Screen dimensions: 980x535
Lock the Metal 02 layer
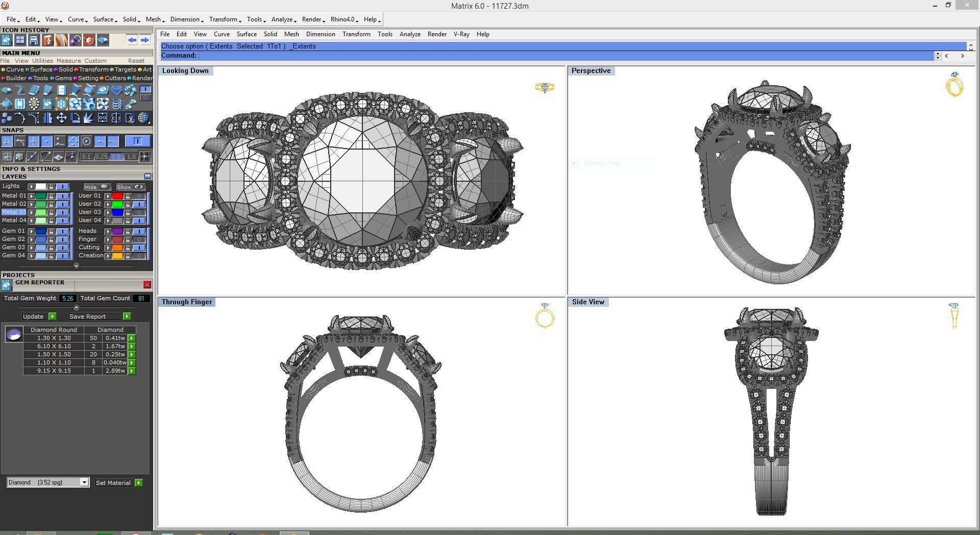point(51,204)
